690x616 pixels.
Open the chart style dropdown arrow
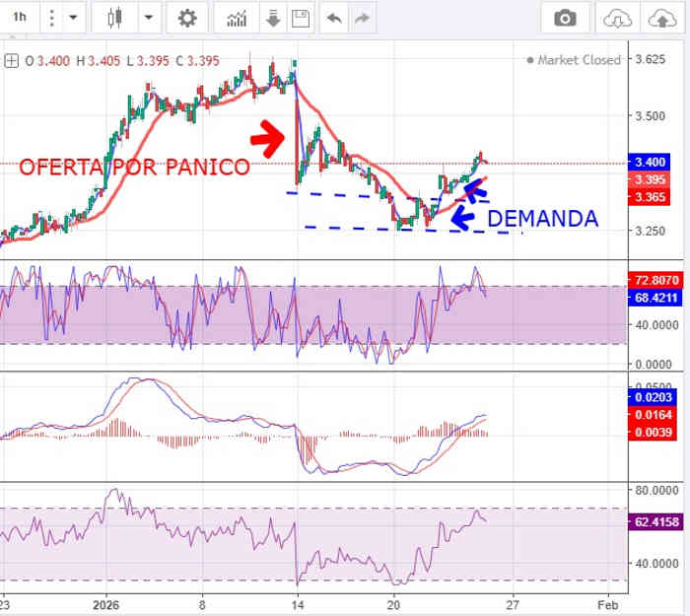tap(148, 18)
